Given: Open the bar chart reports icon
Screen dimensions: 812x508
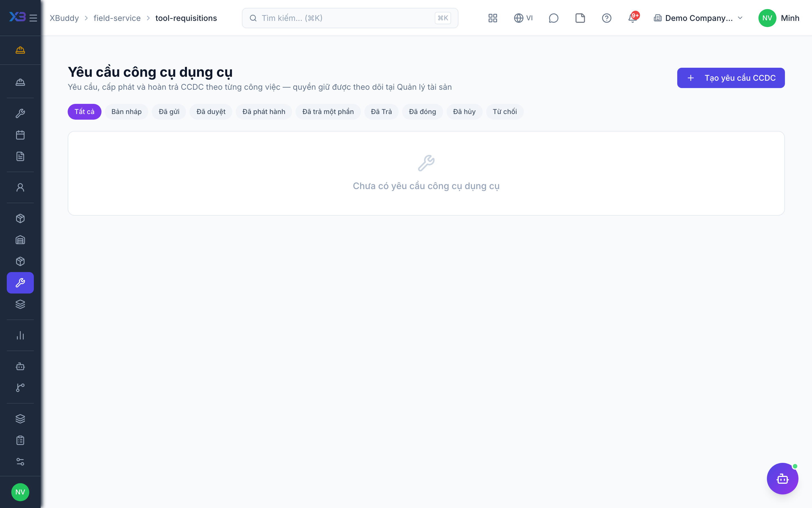Looking at the screenshot, I should tap(20, 335).
